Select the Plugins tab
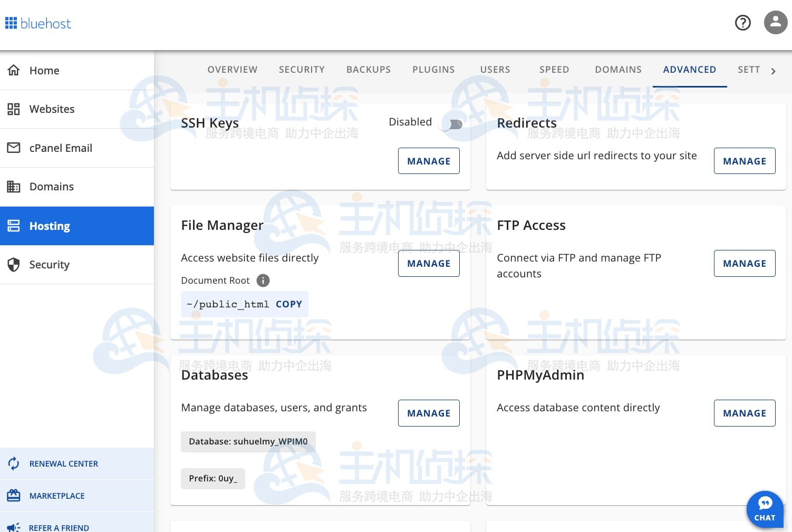The image size is (792, 532). pyautogui.click(x=433, y=70)
